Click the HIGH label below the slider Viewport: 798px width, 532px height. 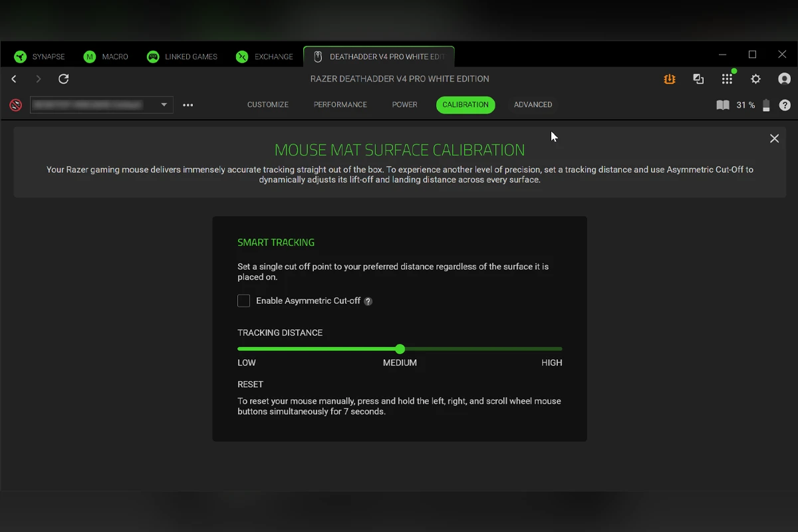[552, 363]
